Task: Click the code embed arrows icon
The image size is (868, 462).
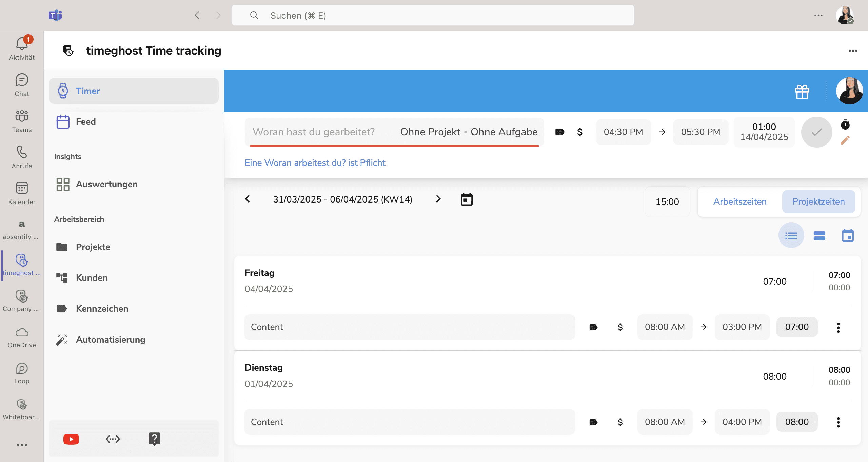Action: coord(113,439)
